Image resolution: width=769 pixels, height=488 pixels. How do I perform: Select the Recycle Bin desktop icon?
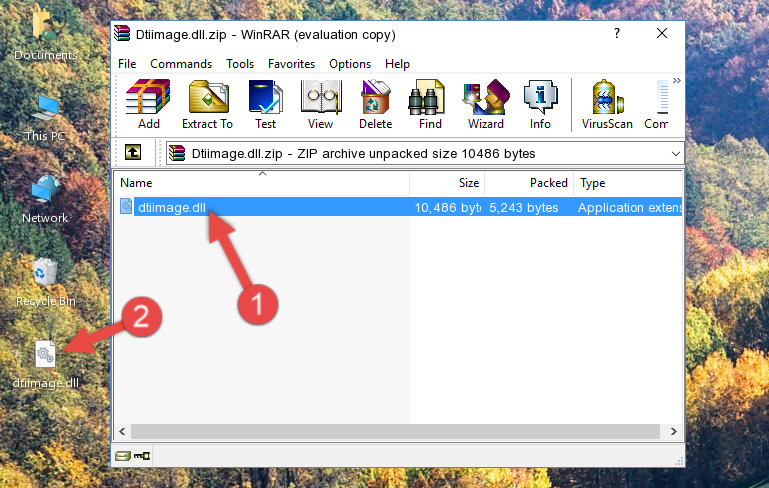coord(45,282)
